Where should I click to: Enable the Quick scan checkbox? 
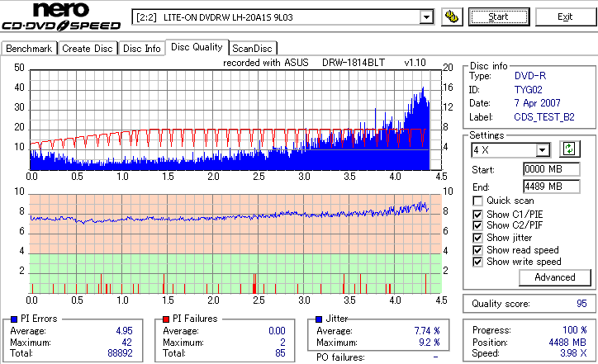[x=477, y=201]
